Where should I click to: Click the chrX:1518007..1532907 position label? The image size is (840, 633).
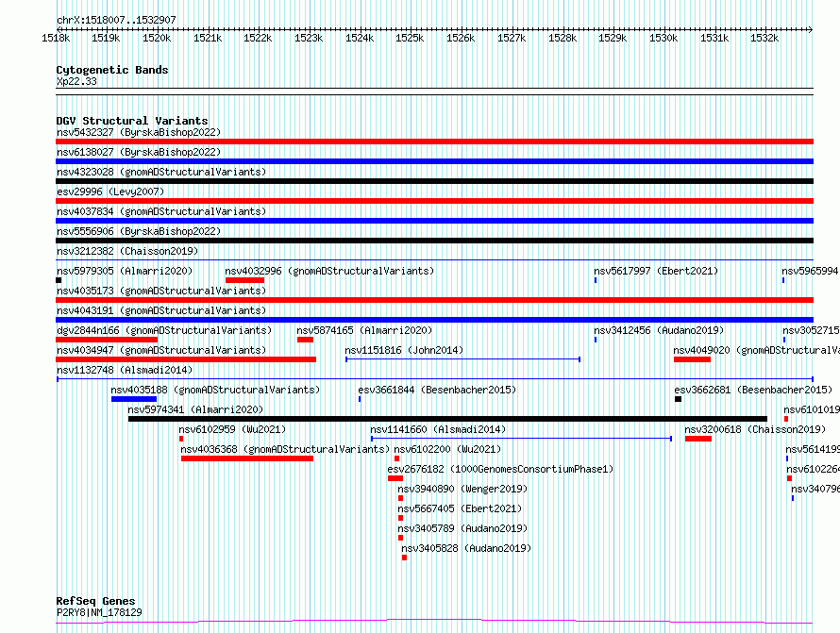point(116,20)
